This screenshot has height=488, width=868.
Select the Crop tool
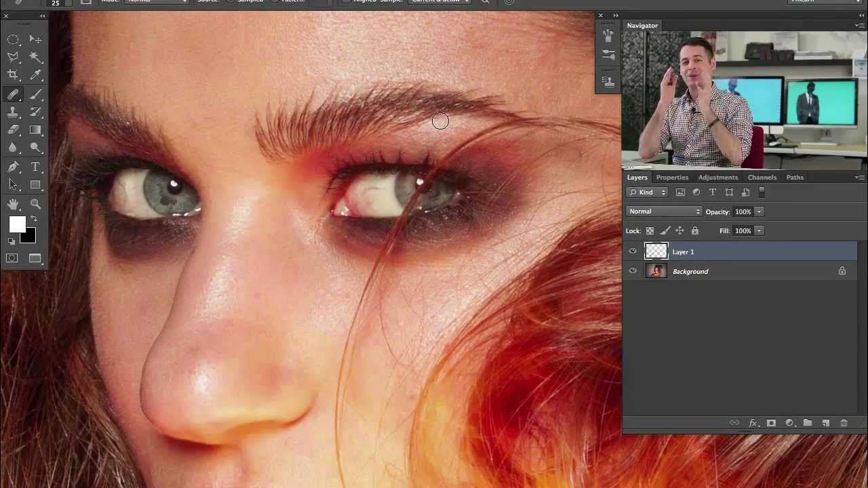[13, 75]
